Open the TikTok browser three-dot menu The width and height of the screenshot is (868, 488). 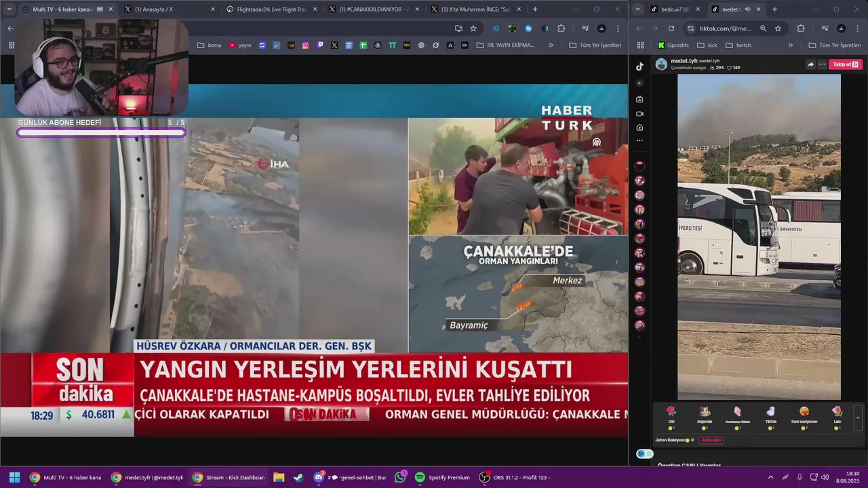point(857,28)
